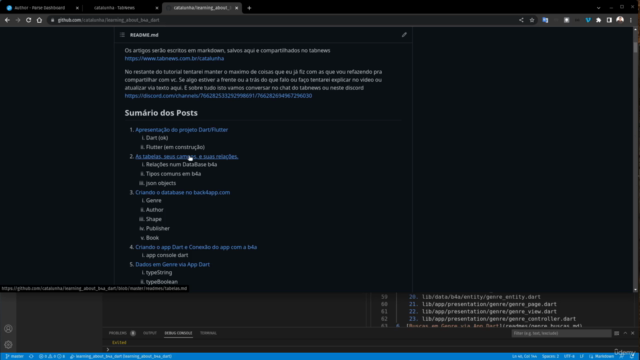Open VS Code Manage gear icon
The width and height of the screenshot is (640, 360).
pyautogui.click(x=8, y=344)
